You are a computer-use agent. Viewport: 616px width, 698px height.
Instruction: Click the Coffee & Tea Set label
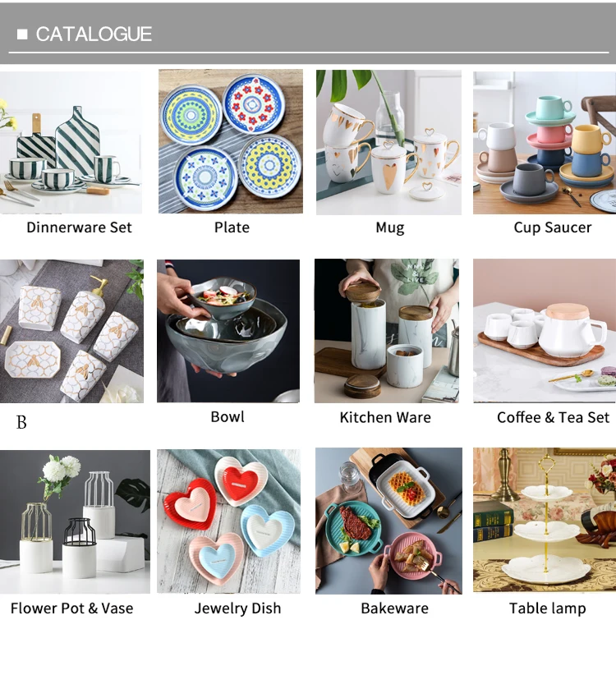tap(554, 417)
